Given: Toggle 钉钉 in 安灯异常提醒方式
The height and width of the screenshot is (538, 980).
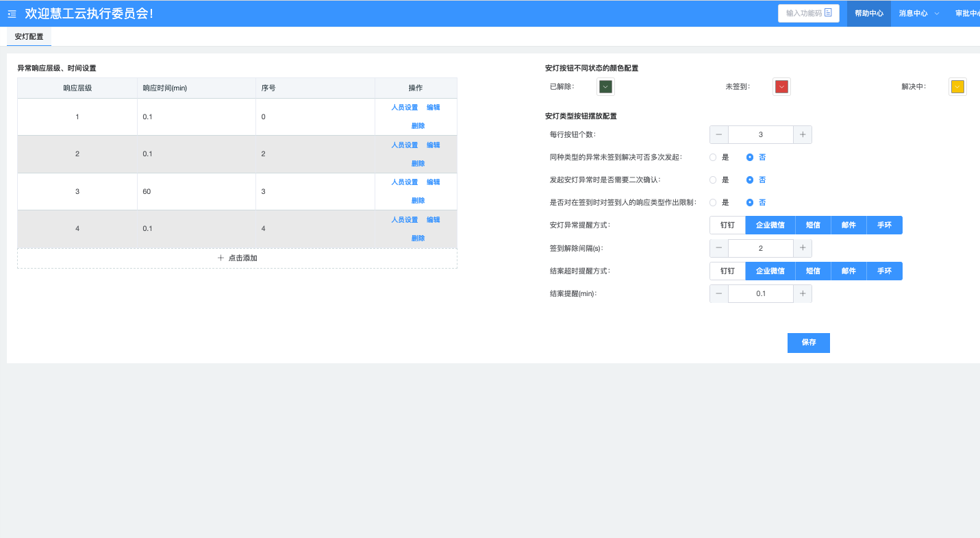Looking at the screenshot, I should (x=727, y=225).
